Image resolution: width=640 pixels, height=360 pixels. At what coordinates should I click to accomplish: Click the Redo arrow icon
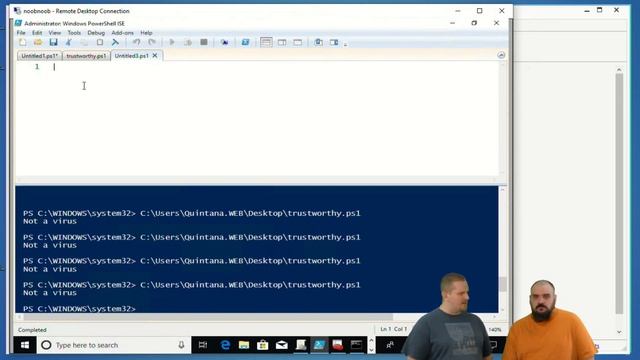click(x=152, y=42)
